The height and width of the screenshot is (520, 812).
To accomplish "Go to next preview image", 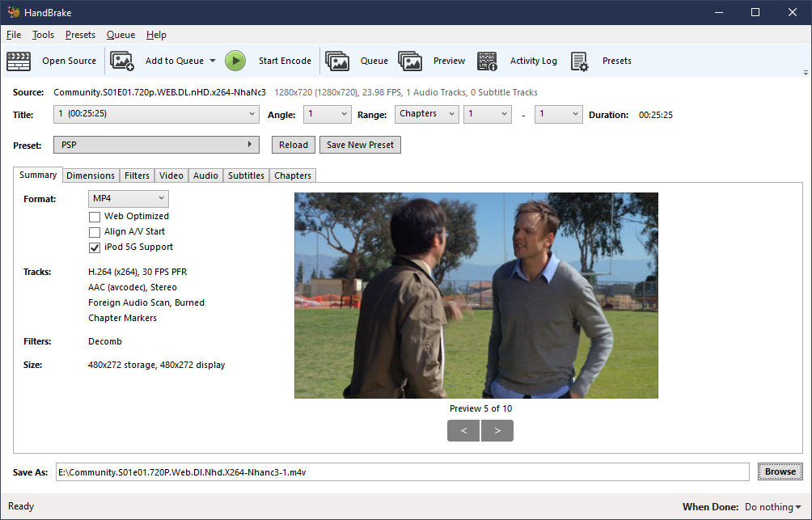I will coord(497,431).
